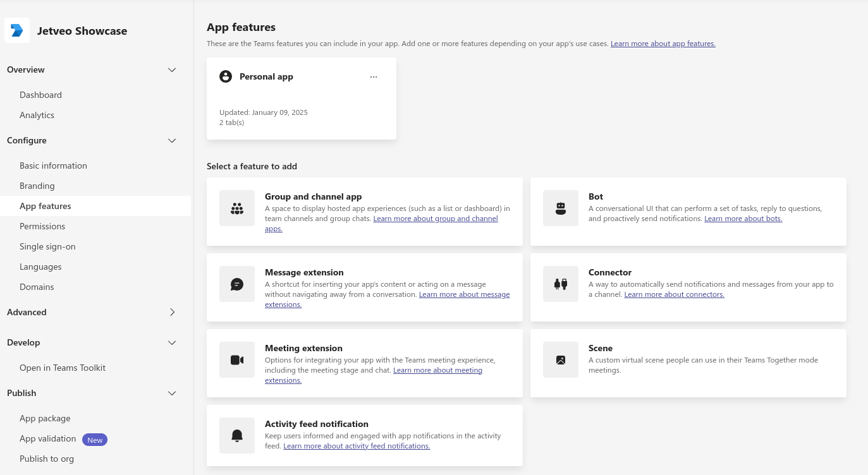Click the Meeting extension camera icon
The height and width of the screenshot is (475, 868).
coord(237,359)
